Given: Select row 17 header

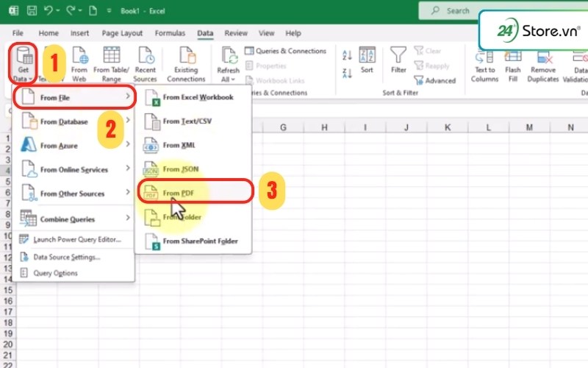Looking at the screenshot, I should click(x=8, y=311).
